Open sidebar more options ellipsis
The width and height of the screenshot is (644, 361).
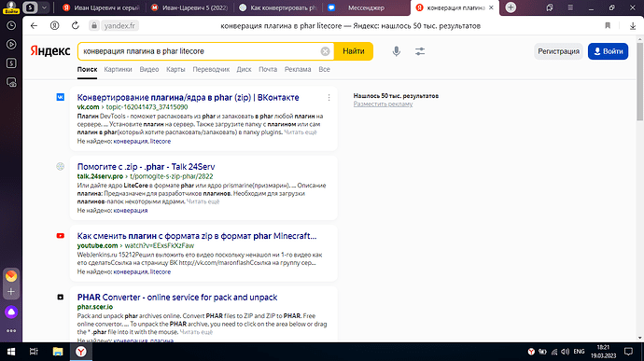tap(11, 330)
